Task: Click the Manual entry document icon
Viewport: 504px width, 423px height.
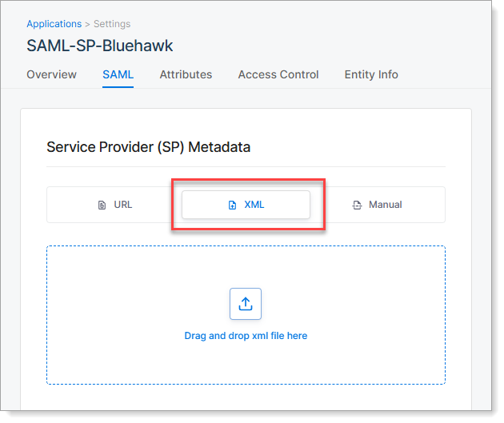Action: pos(357,205)
